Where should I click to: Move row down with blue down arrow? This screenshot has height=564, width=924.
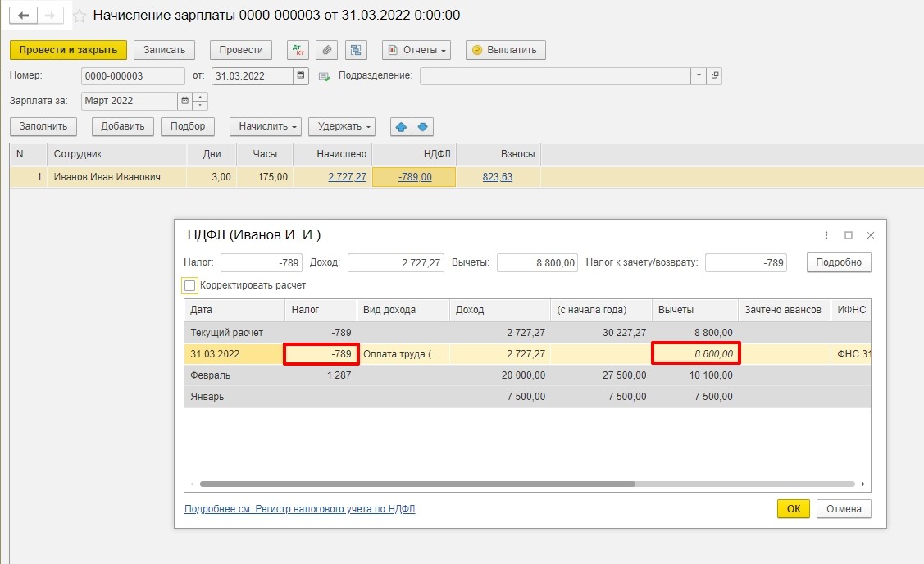click(422, 127)
